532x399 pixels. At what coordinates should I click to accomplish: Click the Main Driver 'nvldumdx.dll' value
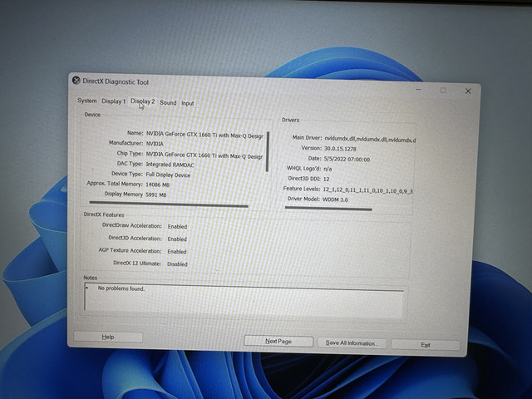[370, 139]
